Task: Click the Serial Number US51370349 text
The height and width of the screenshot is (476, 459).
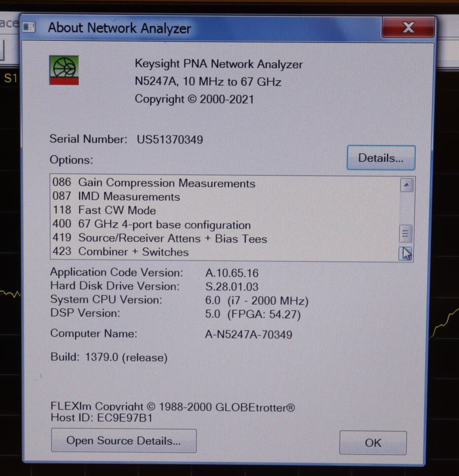Action: click(x=170, y=139)
